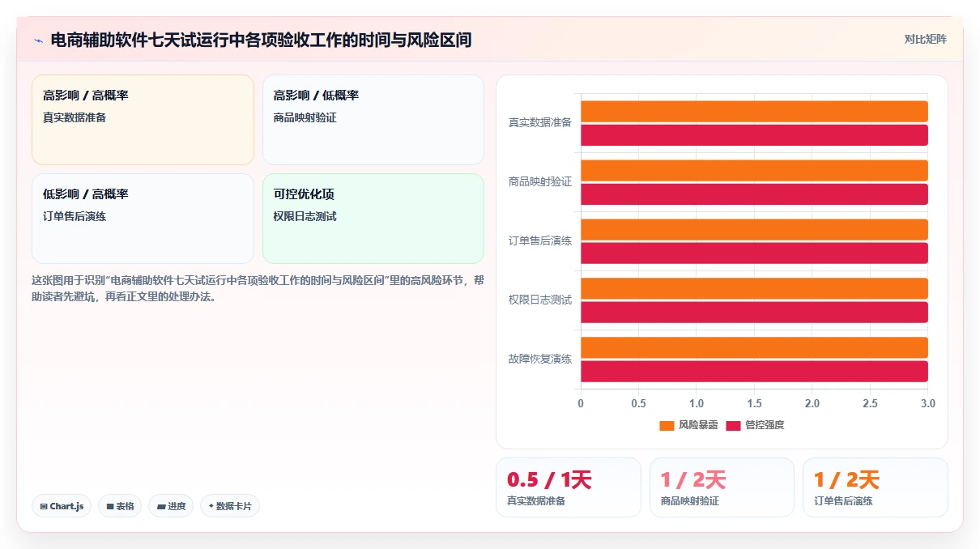Viewport: 980px width, 549px height.
Task: Click the red bar for 真实数据准备
Action: [754, 135]
